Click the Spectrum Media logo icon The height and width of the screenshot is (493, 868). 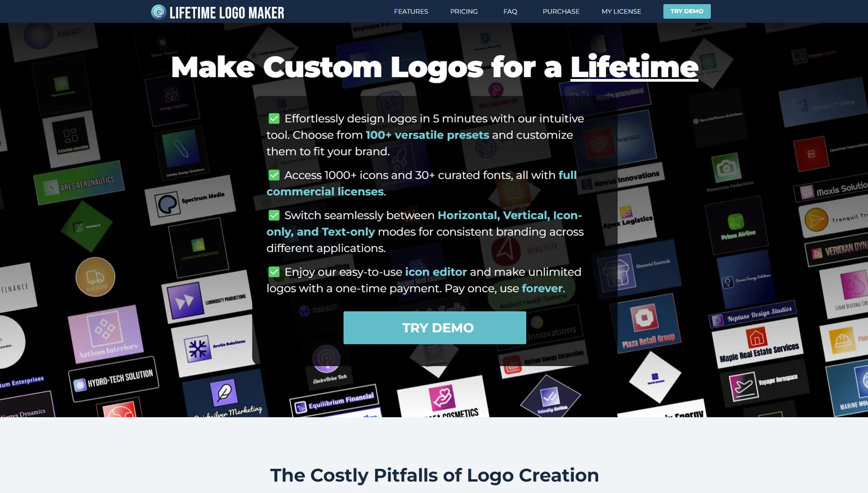coord(168,204)
